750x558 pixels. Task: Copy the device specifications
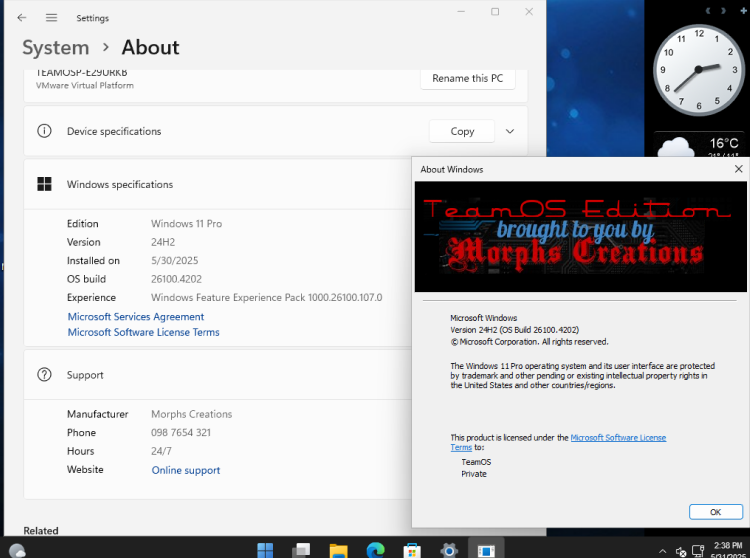(x=462, y=131)
